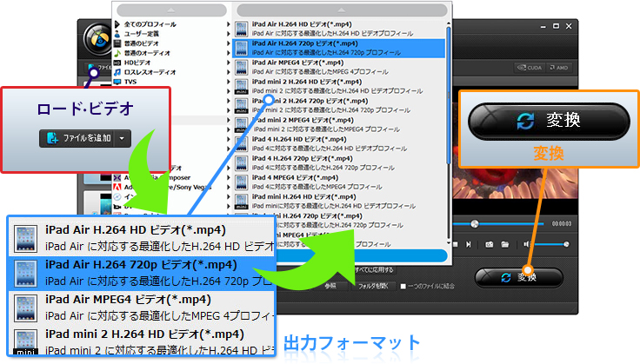Expand the ロスレスオーディオ submenu arrow
The width and height of the screenshot is (640, 364).
229,72
